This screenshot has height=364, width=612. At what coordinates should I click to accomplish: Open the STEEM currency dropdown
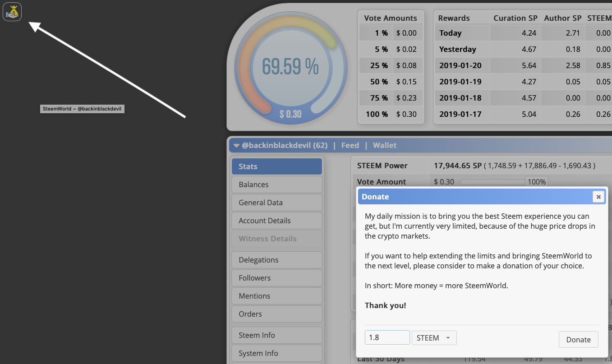click(x=434, y=338)
